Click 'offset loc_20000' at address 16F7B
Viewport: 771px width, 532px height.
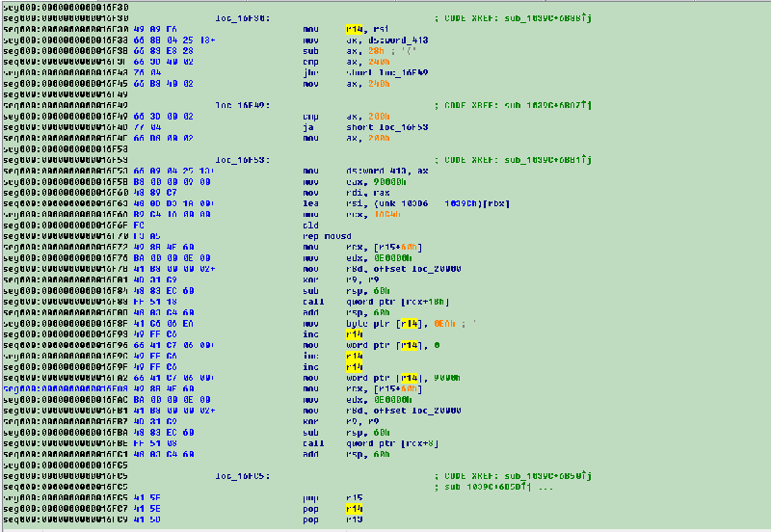(417, 269)
